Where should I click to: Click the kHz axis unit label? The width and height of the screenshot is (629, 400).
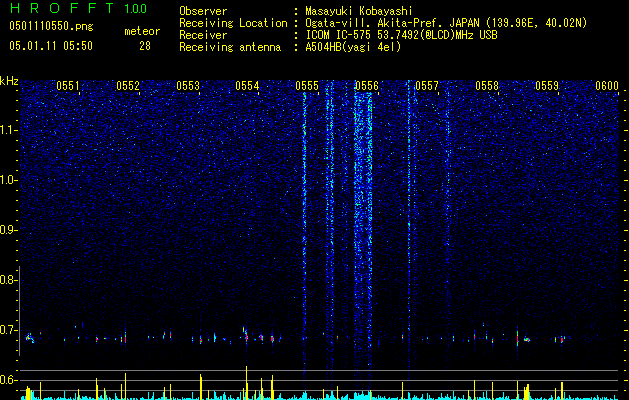pos(9,81)
